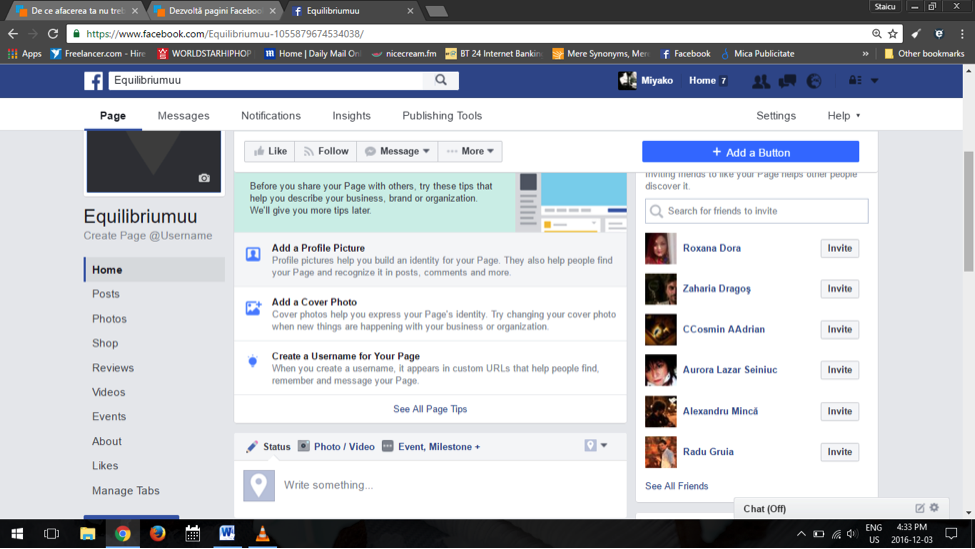This screenshot has width=975, height=549.
Task: Open chat settings gear icon
Action: pos(934,507)
